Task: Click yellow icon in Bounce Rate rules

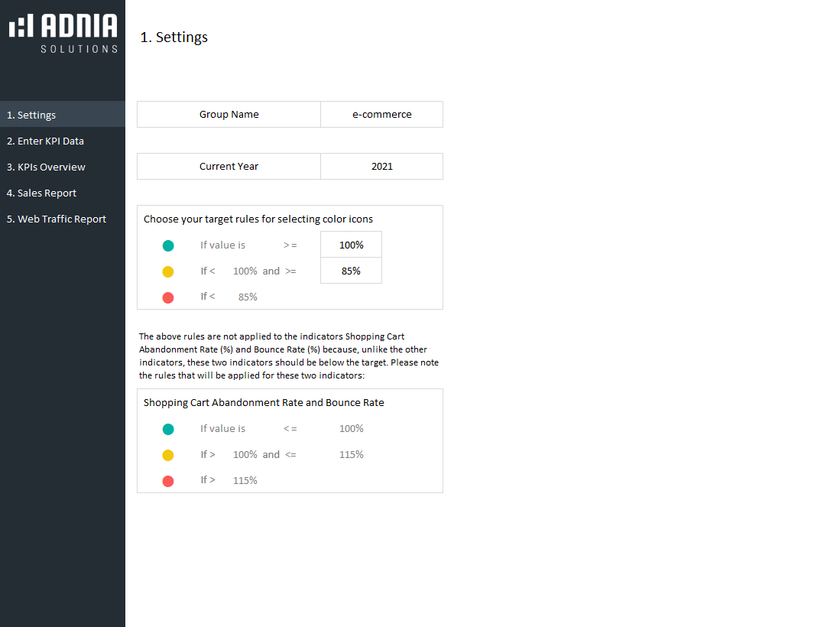Action: pyautogui.click(x=168, y=455)
